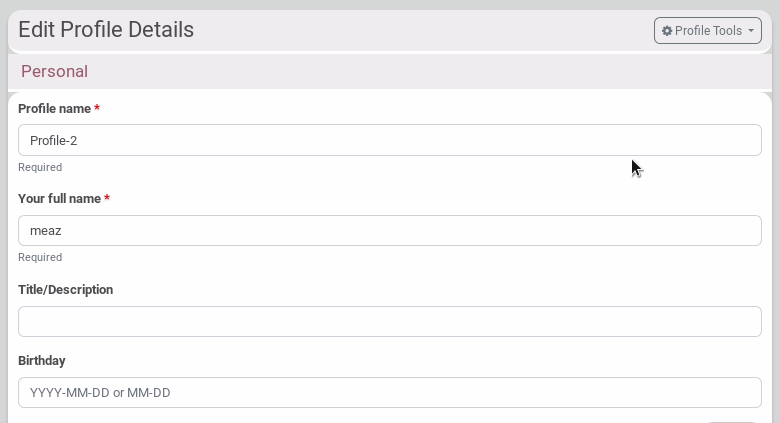The height and width of the screenshot is (423, 780).
Task: Click the Profile Tools button label
Action: [x=708, y=31]
